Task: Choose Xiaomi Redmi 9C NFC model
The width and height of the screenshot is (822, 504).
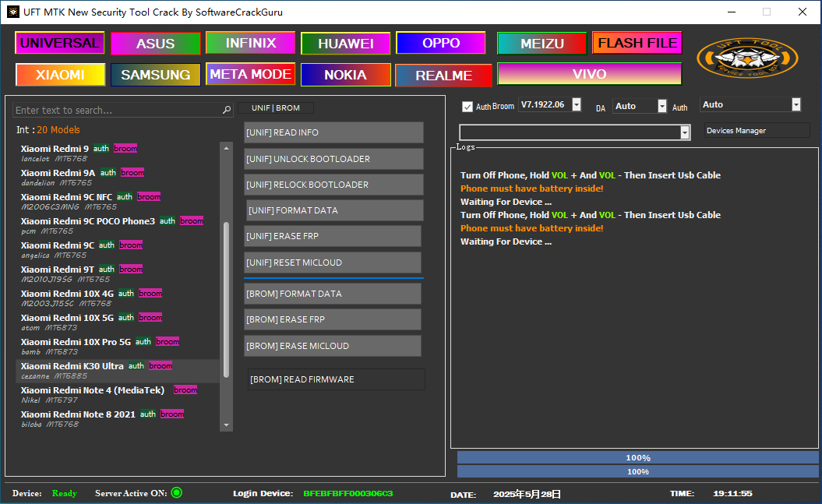Action: 118,202
